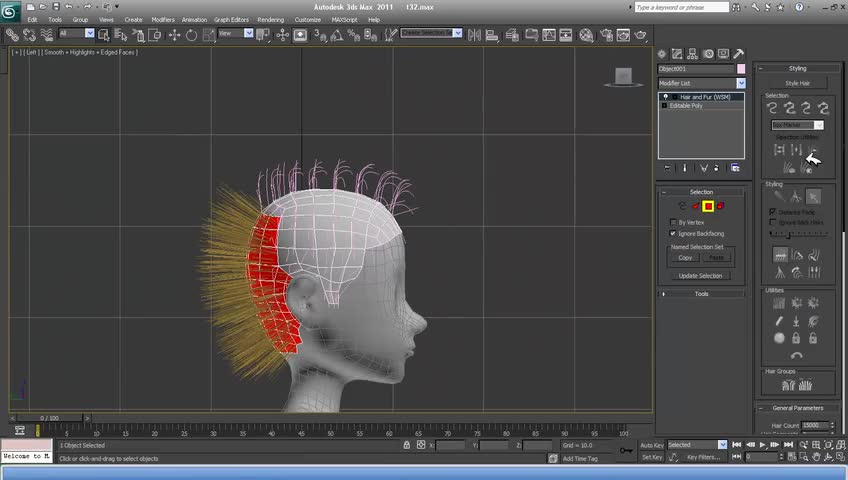Click the Update Selection button
Screen dimensions: 848x480
coord(700,276)
